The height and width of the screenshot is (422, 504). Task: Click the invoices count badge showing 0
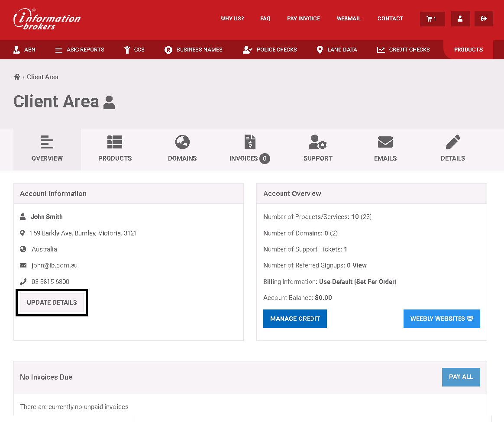(x=265, y=158)
